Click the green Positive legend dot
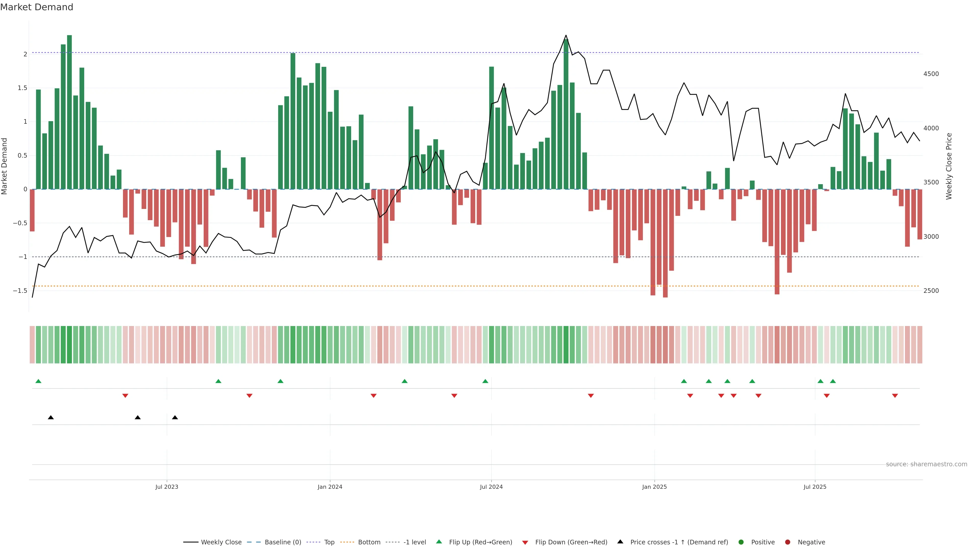Screen dimensions: 980x551 pos(741,542)
